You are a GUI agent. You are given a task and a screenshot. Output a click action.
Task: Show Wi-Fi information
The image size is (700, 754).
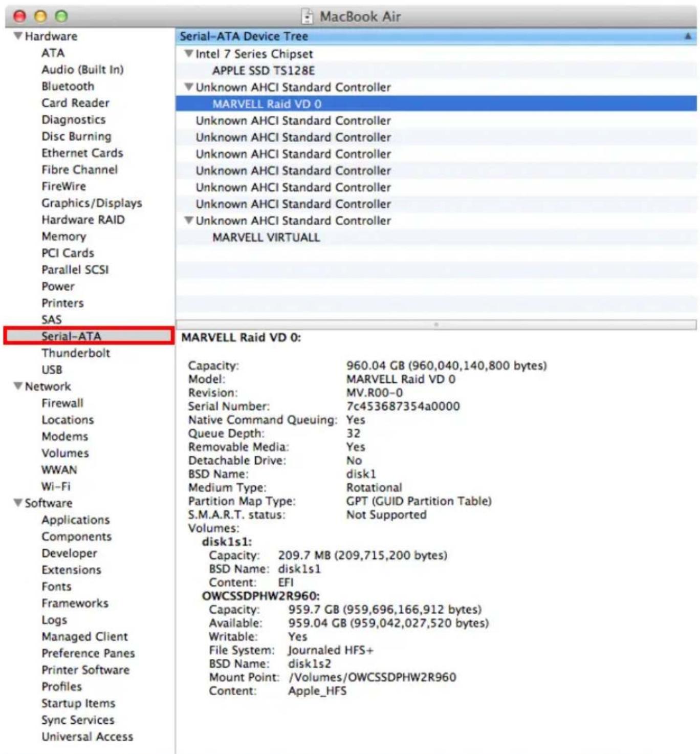pos(56,486)
